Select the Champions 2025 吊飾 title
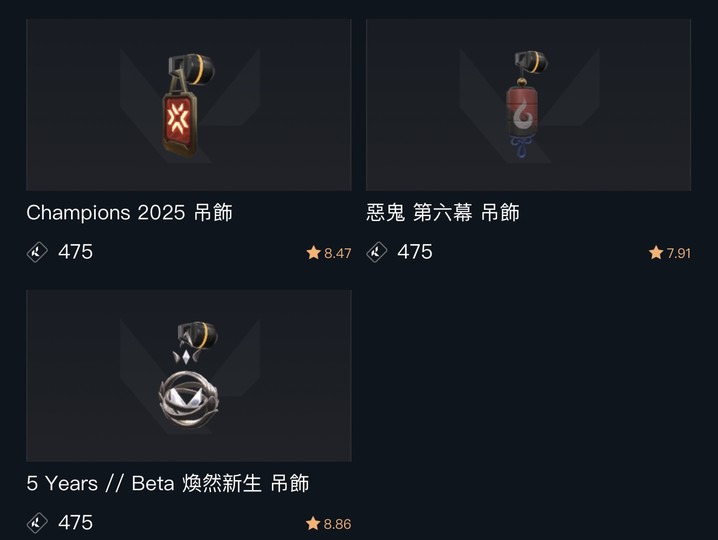Viewport: 718px width, 540px height. tap(130, 213)
